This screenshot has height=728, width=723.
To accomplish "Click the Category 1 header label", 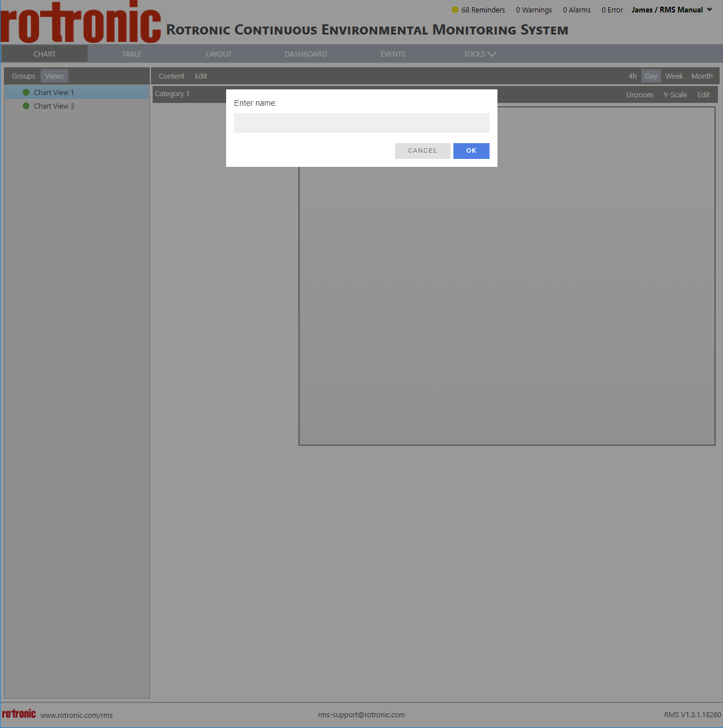I will pos(172,94).
